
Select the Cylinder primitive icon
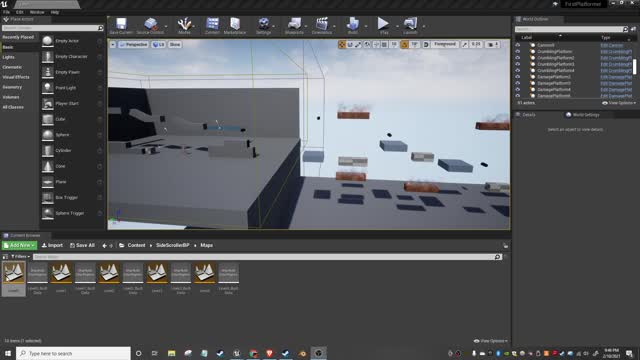(x=48, y=151)
